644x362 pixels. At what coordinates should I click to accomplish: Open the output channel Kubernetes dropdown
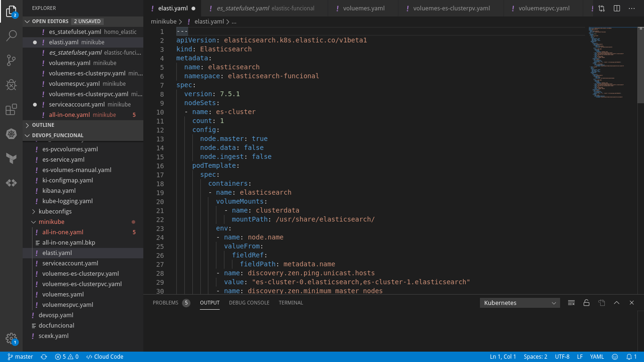coord(520,303)
